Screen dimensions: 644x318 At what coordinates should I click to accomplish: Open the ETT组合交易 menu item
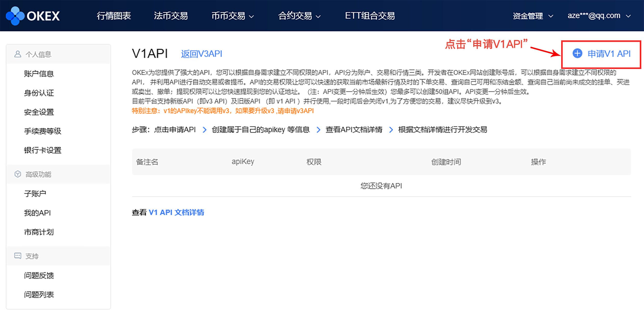click(x=370, y=16)
